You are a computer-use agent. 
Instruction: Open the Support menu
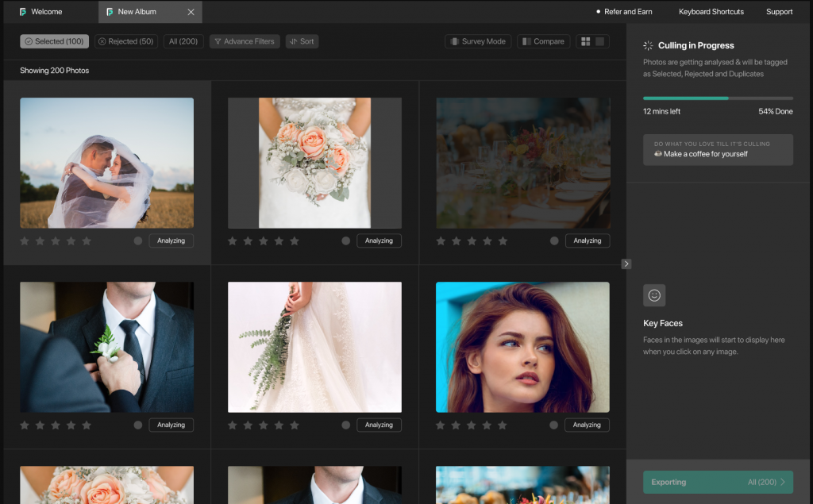point(780,11)
